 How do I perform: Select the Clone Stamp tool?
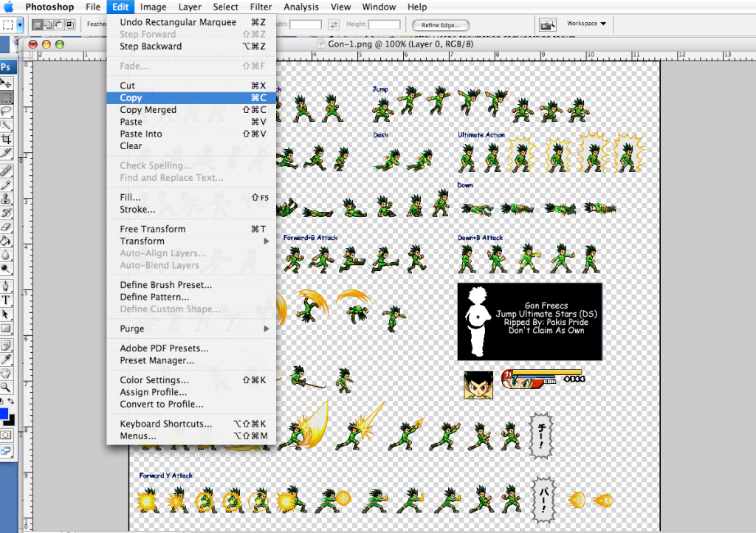click(x=6, y=199)
